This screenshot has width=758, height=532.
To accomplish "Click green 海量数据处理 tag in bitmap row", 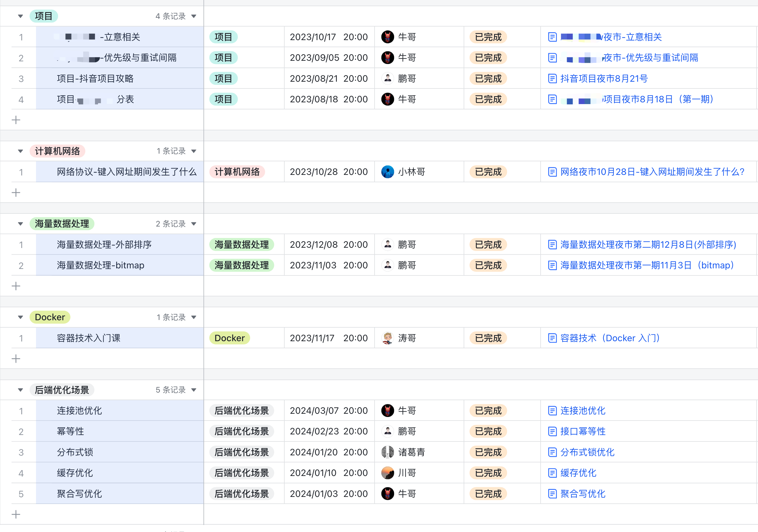I will [x=241, y=265].
